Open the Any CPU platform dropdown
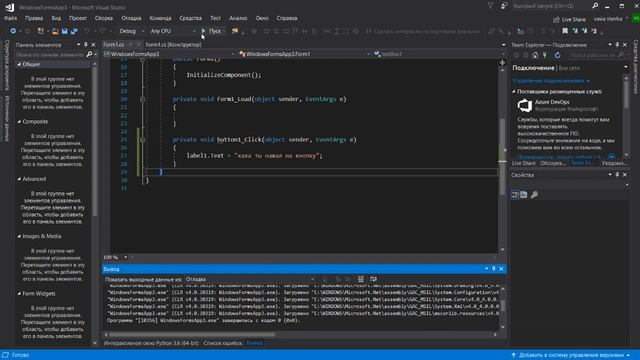 (173, 31)
